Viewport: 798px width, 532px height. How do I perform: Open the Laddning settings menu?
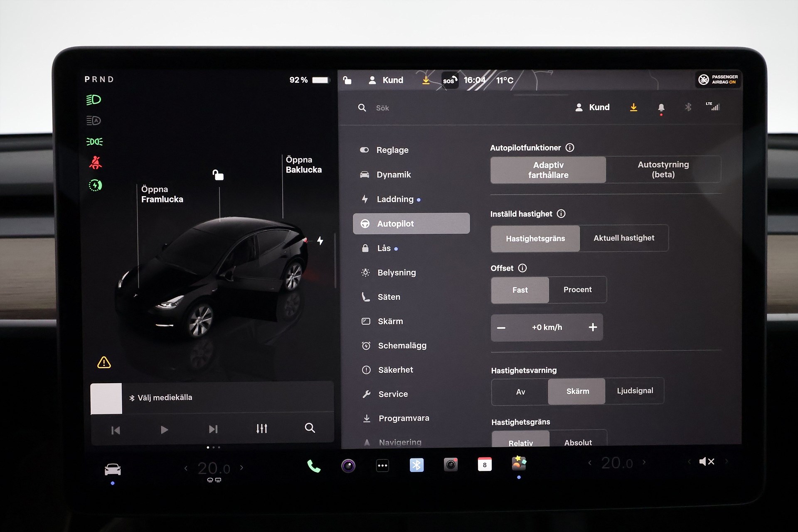395,199
